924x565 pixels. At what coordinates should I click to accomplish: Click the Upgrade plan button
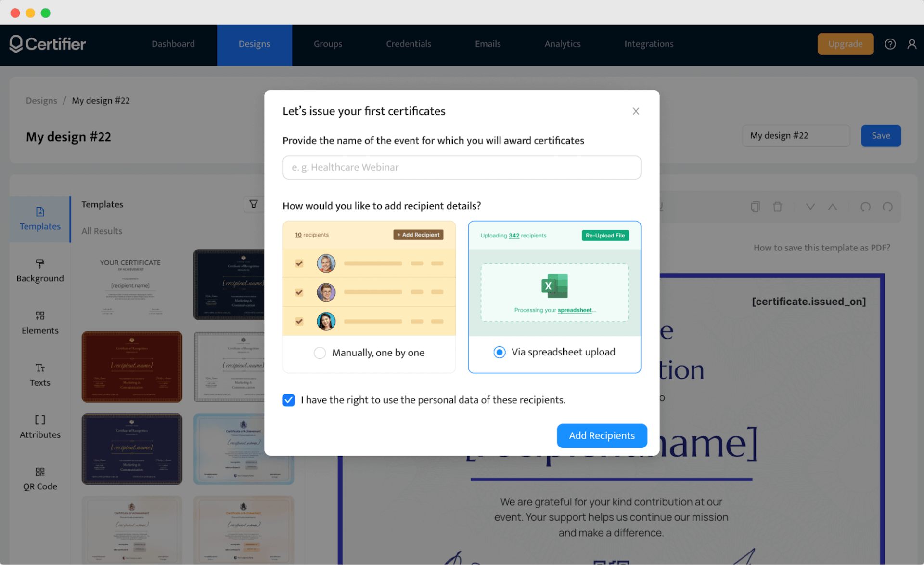pyautogui.click(x=846, y=44)
